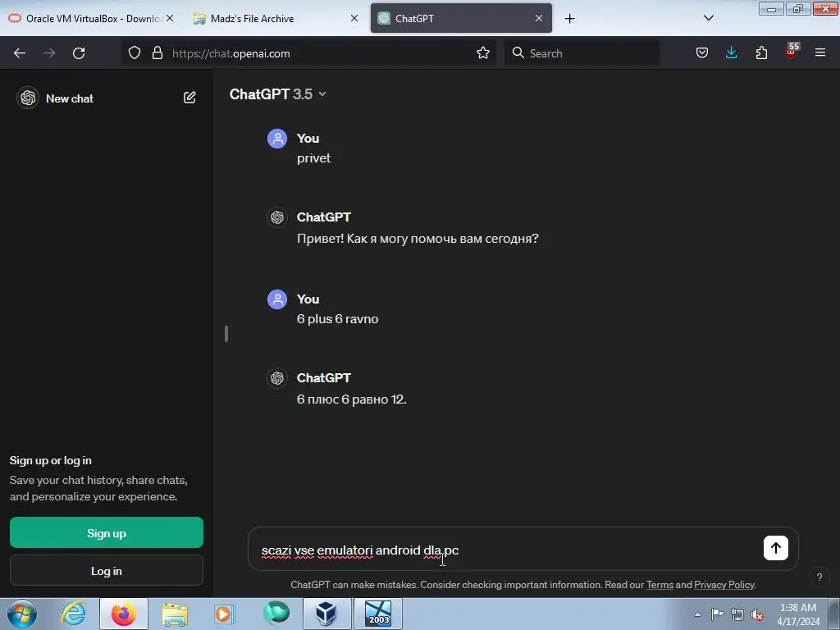This screenshot has width=840, height=630.
Task: Show hidden tray icons arrow
Action: click(x=697, y=614)
